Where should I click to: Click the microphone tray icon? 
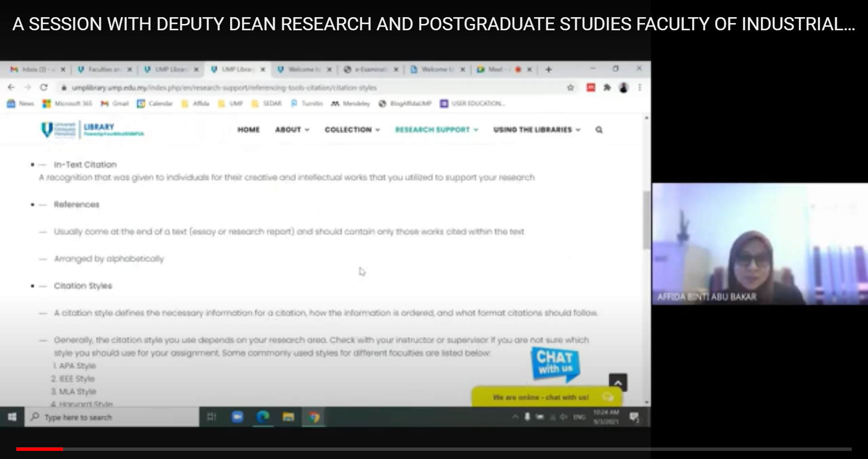point(527,417)
